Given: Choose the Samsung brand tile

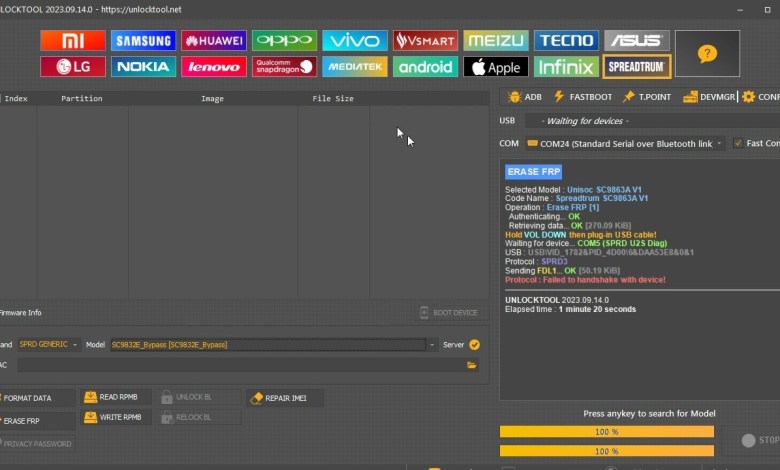Looking at the screenshot, I should (143, 40).
